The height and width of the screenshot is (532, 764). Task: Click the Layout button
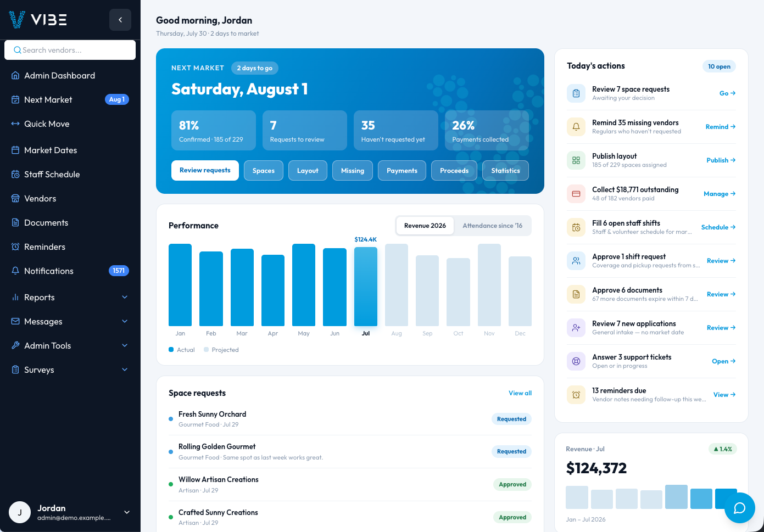(x=308, y=171)
